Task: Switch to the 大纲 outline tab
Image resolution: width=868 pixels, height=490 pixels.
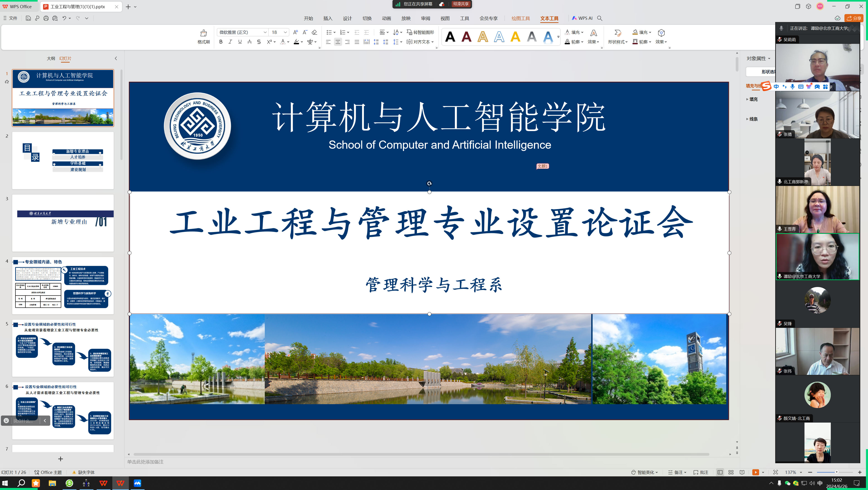Action: pyautogui.click(x=51, y=58)
